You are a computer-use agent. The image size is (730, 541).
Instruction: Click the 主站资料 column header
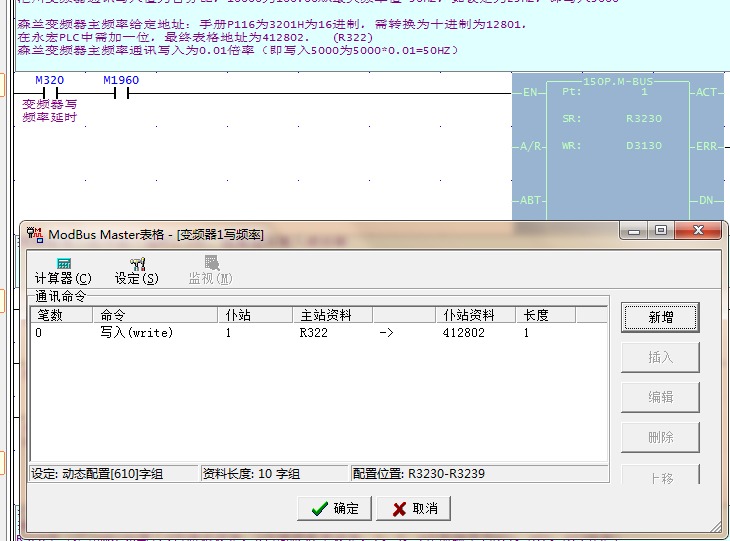click(332, 315)
